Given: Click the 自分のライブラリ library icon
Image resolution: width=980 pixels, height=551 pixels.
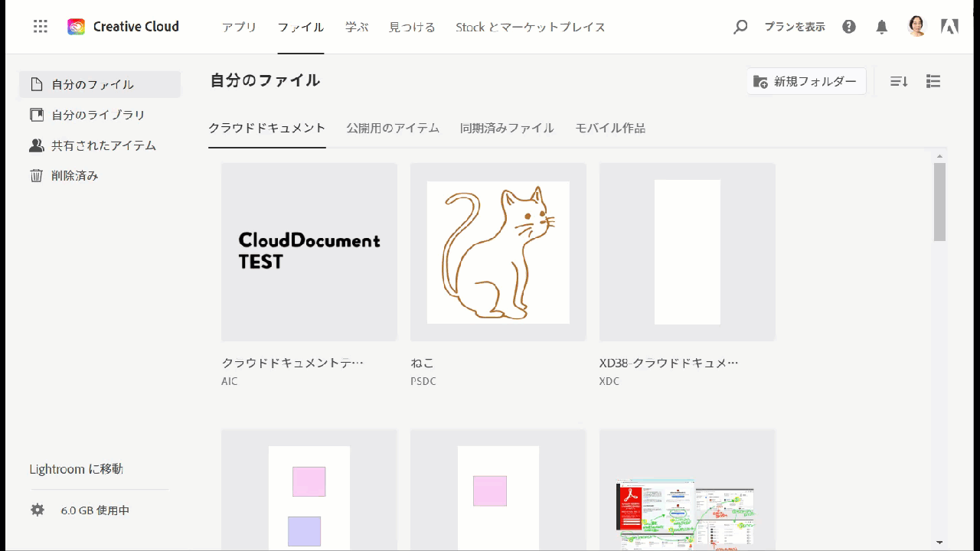Looking at the screenshot, I should coord(36,115).
